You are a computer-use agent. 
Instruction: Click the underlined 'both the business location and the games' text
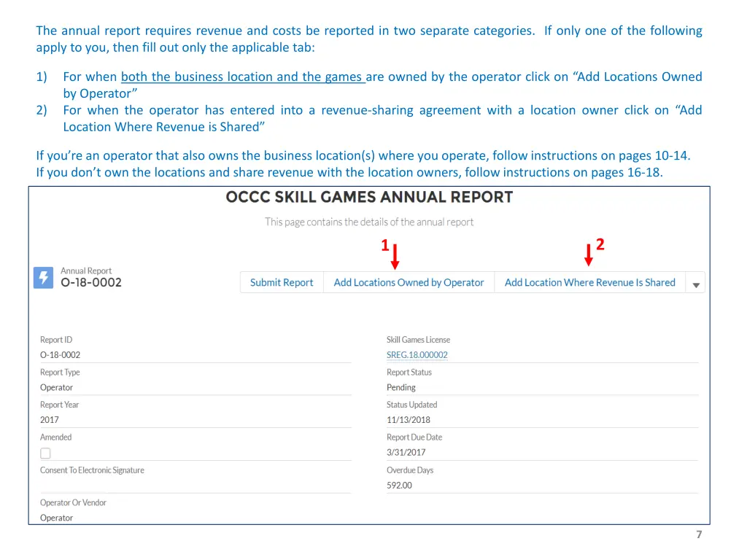click(243, 77)
